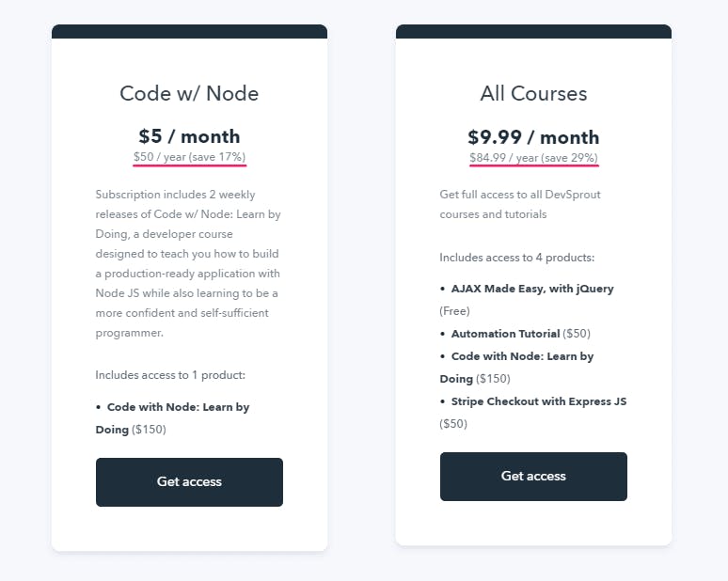Click Get access under All Courses
The width and height of the screenshot is (728, 581).
pos(533,477)
